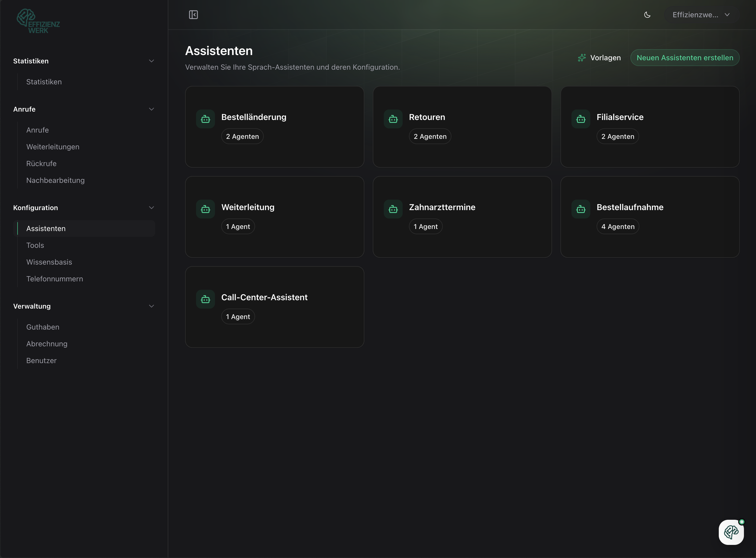Select Assistenten in the sidebar
The height and width of the screenshot is (558, 756).
point(84,229)
